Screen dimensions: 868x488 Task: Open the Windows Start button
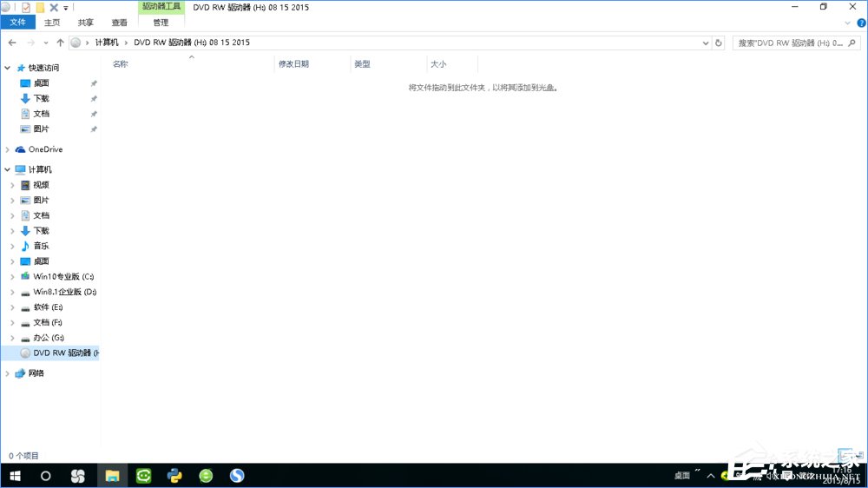tap(15, 476)
